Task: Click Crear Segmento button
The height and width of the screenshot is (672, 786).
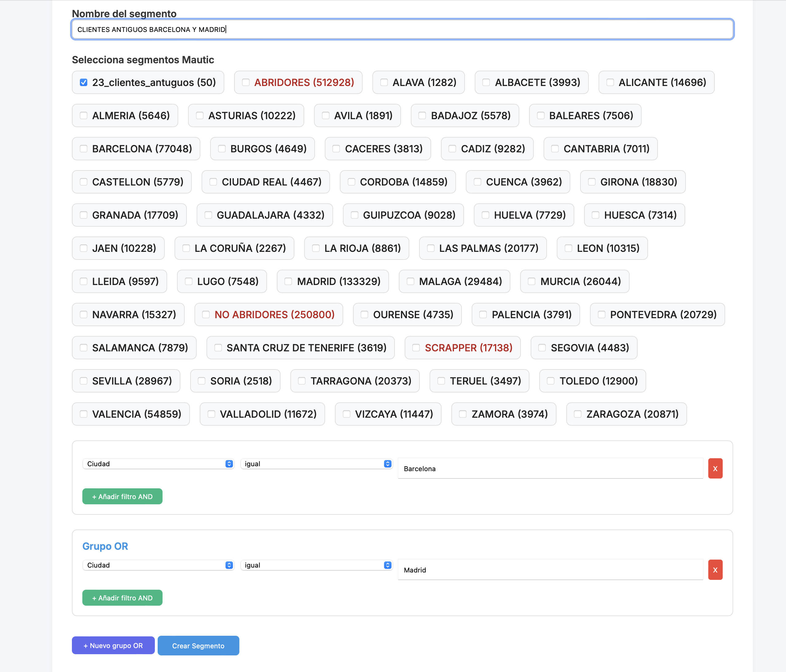Action: click(x=198, y=646)
